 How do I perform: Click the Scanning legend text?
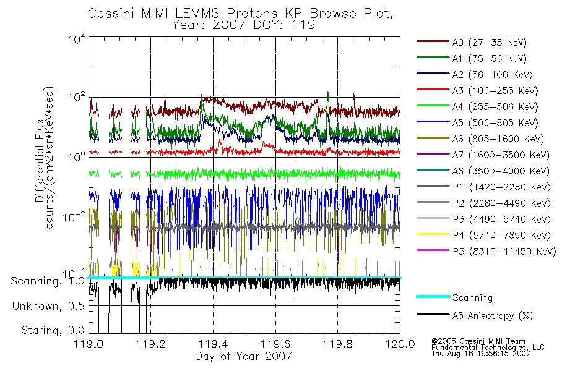coord(472,297)
